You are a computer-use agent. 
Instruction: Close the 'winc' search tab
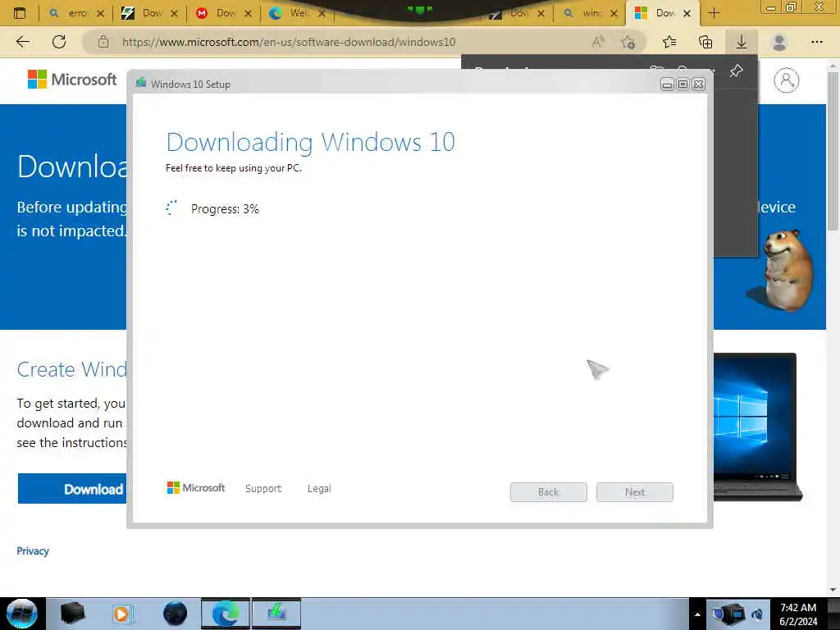614,13
